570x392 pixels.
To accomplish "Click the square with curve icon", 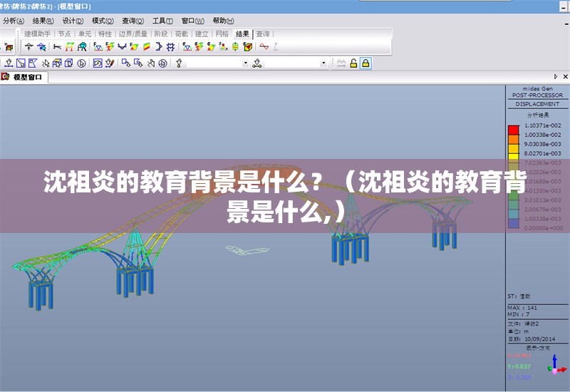I will [x=98, y=63].
